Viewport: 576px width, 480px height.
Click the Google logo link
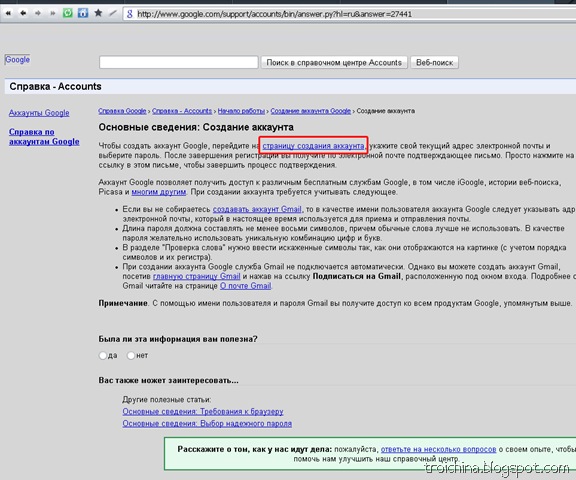[x=17, y=59]
